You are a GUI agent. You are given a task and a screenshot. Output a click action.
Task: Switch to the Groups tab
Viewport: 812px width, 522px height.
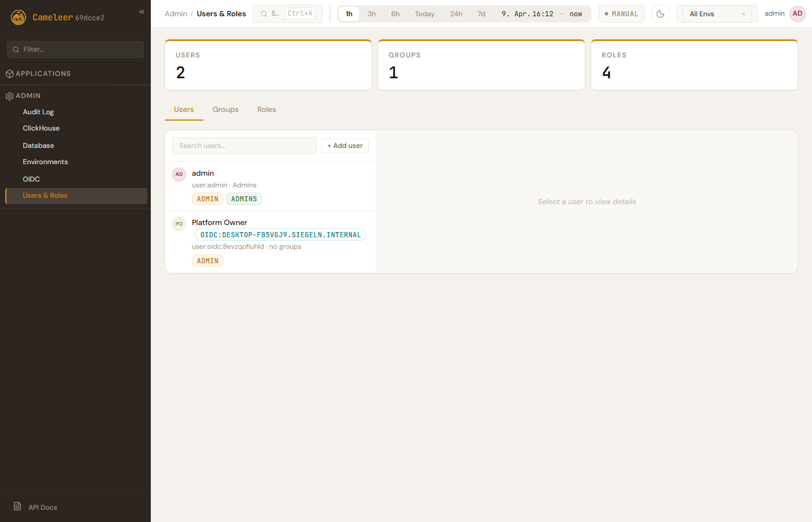coord(225,110)
